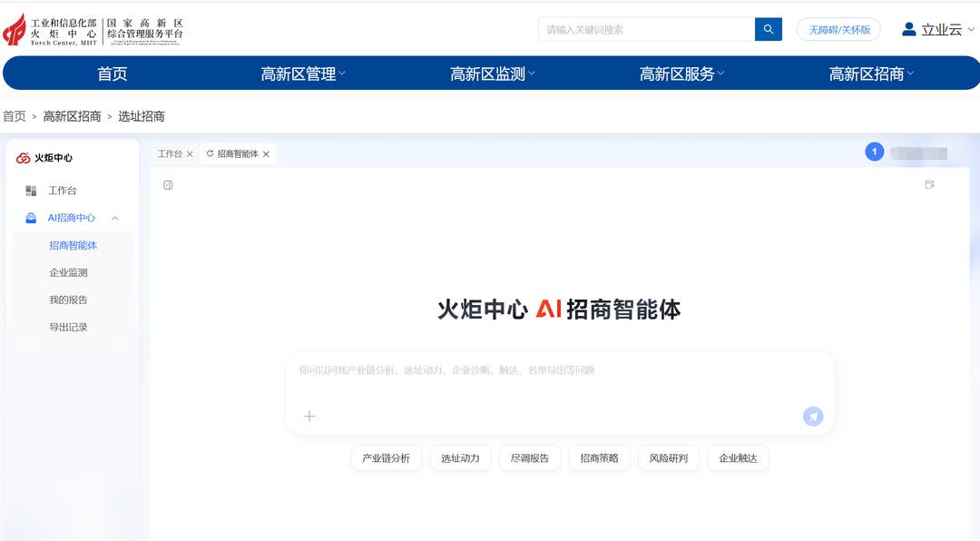The width and height of the screenshot is (980, 541).
Task: Click the 工作台 dashboard icon in sidebar
Action: tap(31, 191)
